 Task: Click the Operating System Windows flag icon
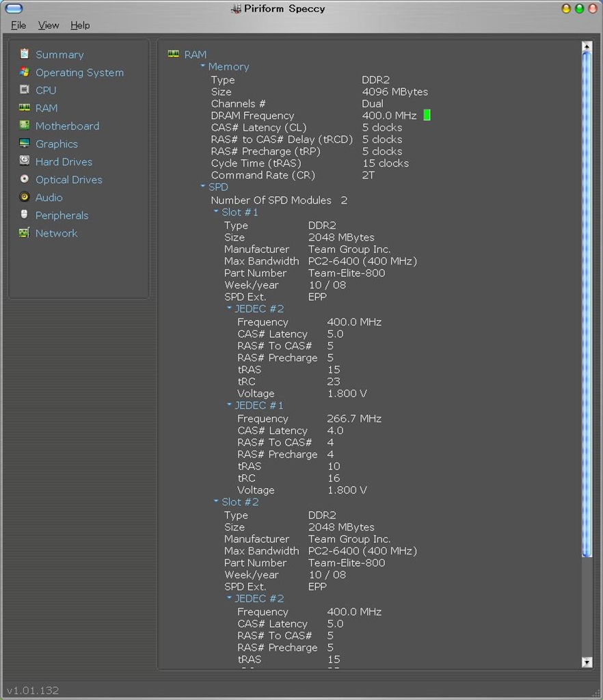pos(25,72)
